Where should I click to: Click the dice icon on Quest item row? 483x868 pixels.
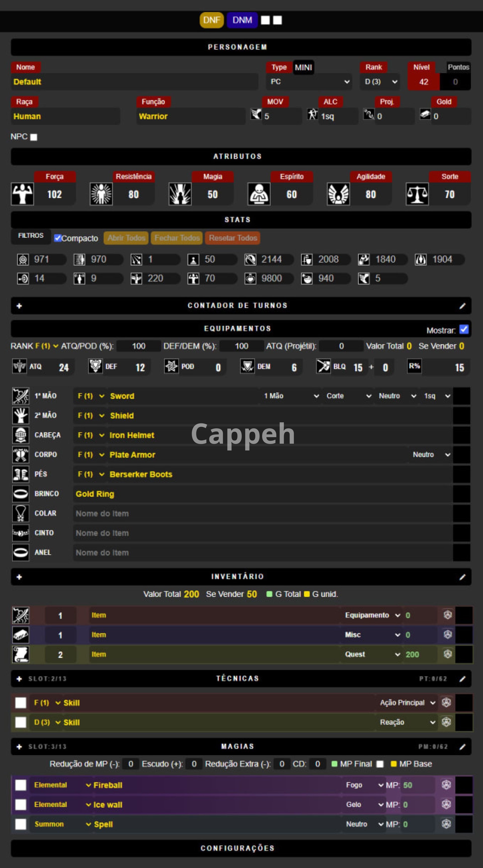point(448,654)
